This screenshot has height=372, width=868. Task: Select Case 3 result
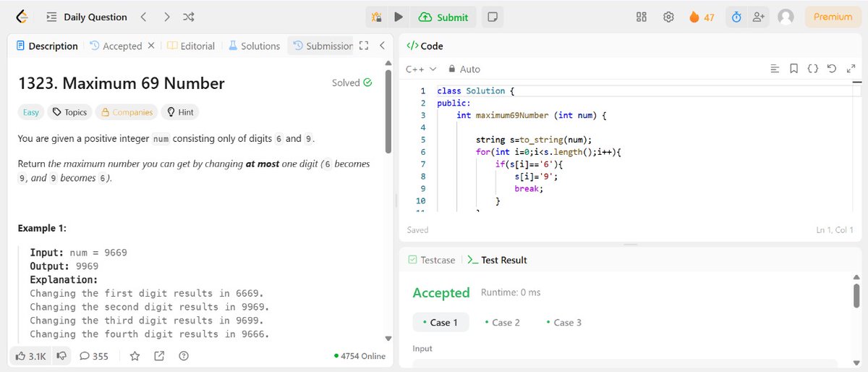pos(563,322)
